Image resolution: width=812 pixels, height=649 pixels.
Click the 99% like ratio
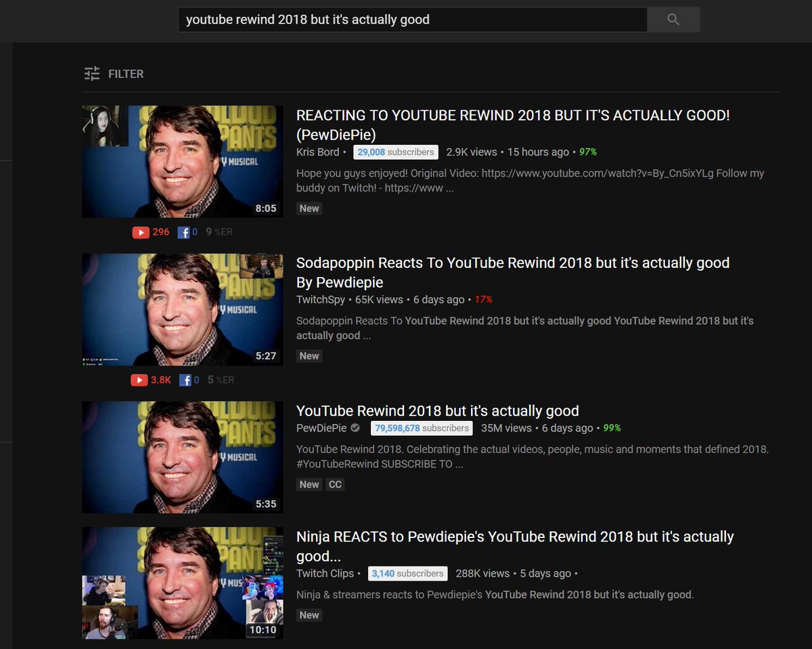pyautogui.click(x=612, y=428)
